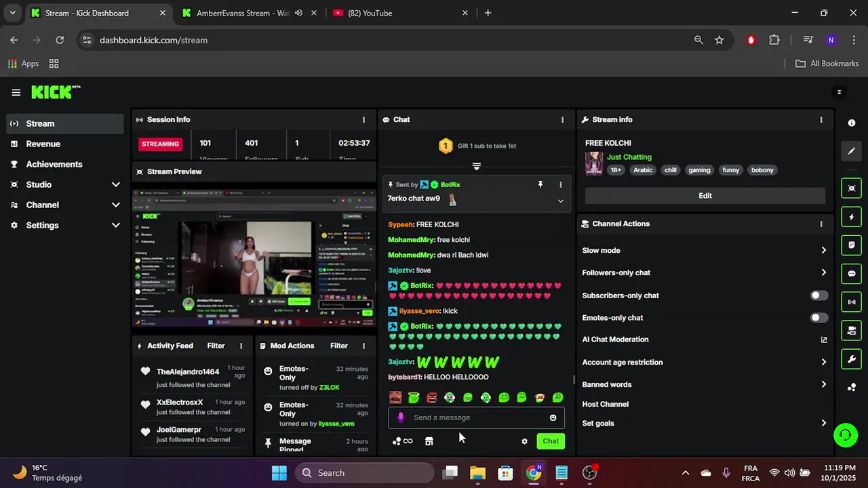This screenshot has height=488, width=868.
Task: Open File Explorer from the taskbar
Action: [x=477, y=473]
